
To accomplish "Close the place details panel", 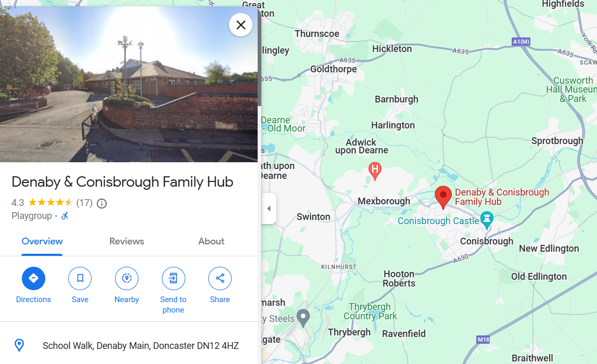I will (x=240, y=25).
